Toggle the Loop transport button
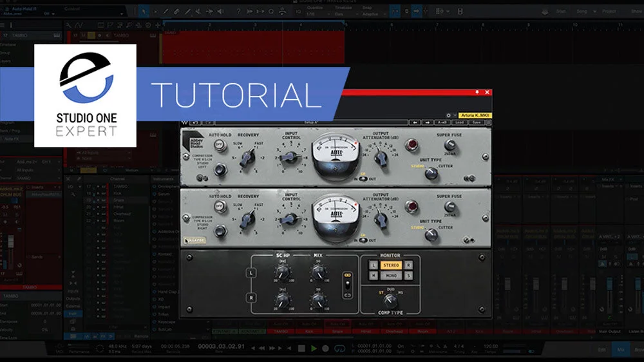This screenshot has width=644, height=362. pyautogui.click(x=339, y=348)
